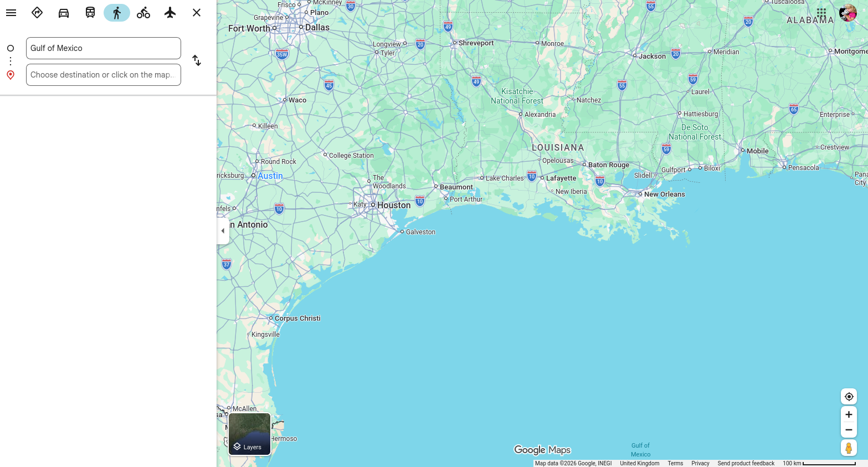Screen dimensions: 868x467
Task: Click the Mobile city label
Action: [758, 151]
